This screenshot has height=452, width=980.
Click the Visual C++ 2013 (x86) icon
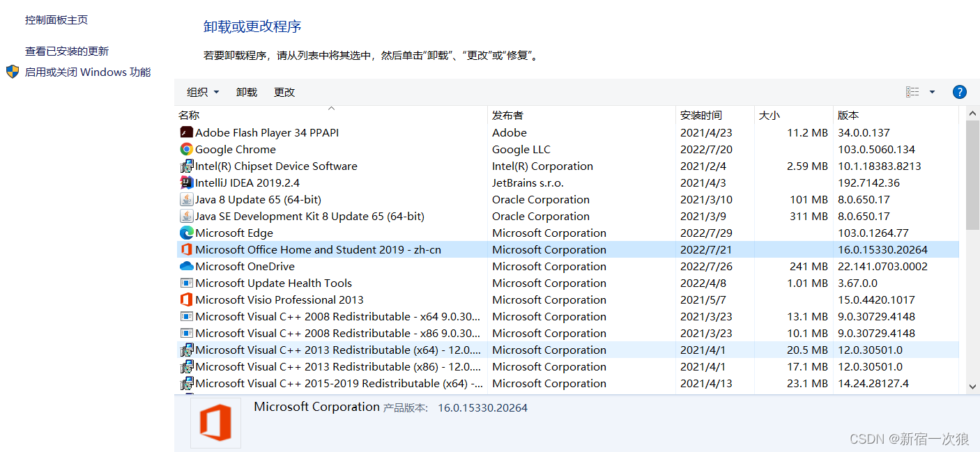tap(186, 366)
